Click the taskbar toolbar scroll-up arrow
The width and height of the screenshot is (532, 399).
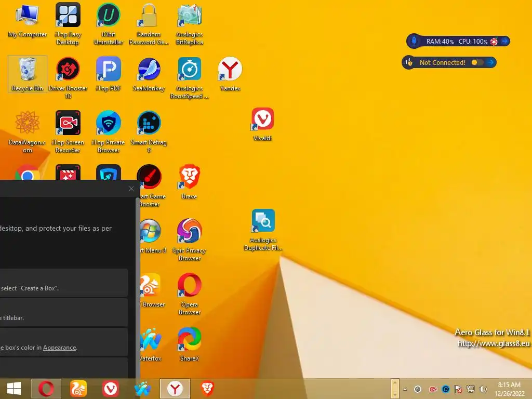[x=395, y=383]
